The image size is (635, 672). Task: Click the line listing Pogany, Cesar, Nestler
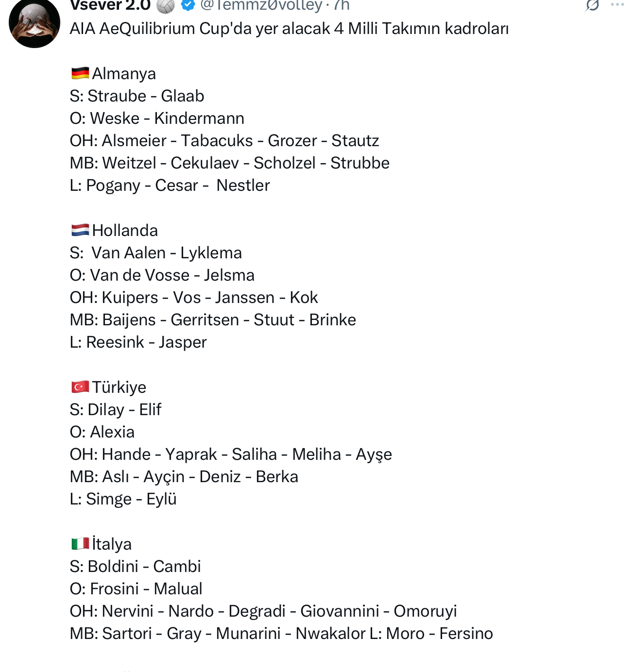pyautogui.click(x=170, y=185)
